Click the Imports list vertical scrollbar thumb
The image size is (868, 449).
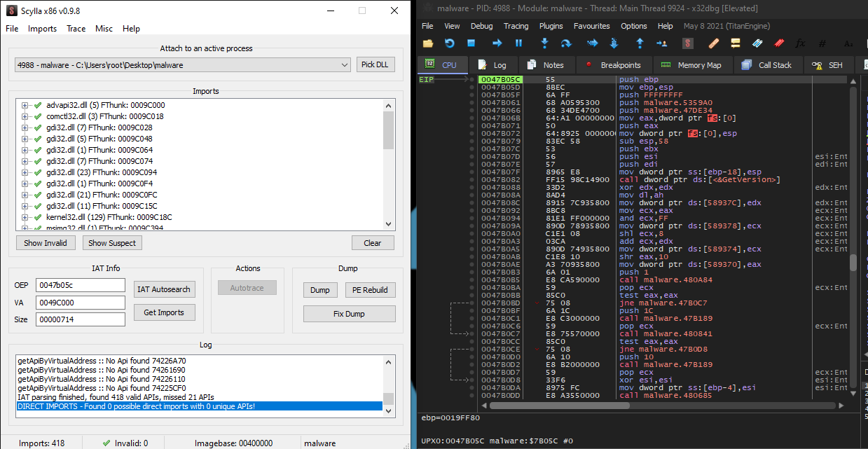tap(389, 130)
